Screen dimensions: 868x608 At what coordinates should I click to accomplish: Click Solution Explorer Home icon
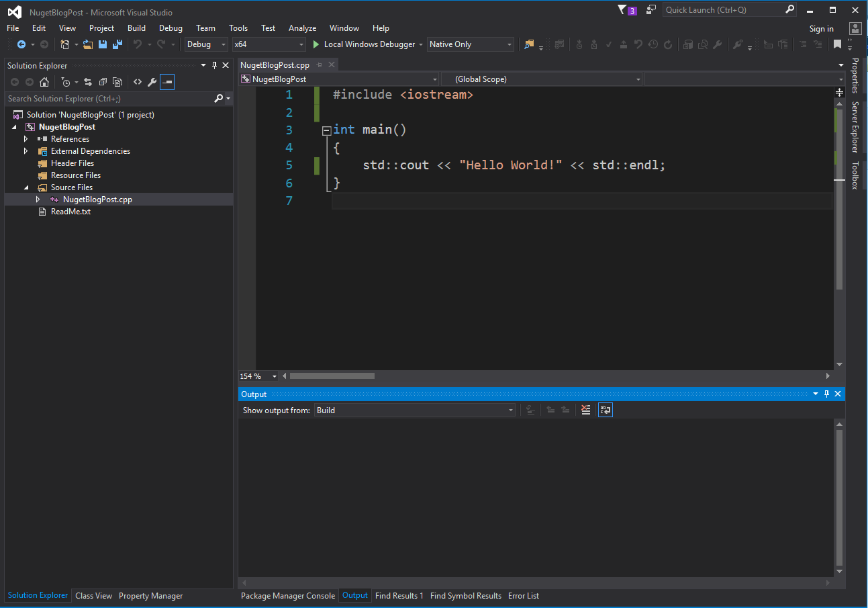coord(44,82)
